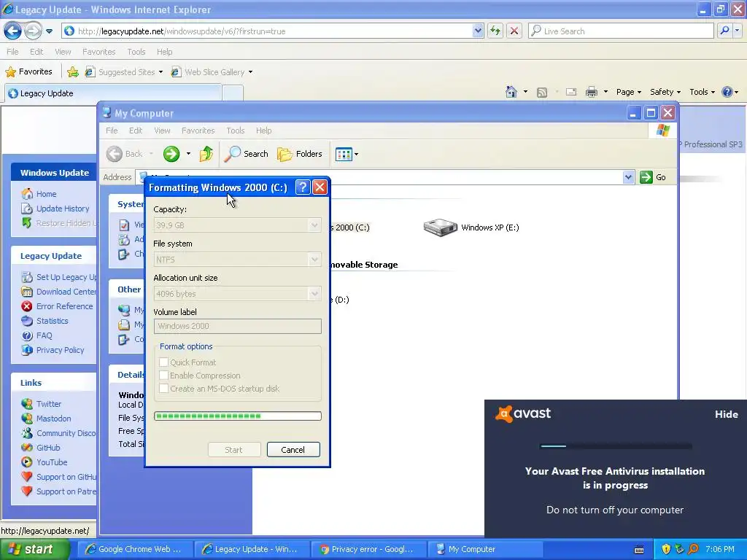The width and height of the screenshot is (747, 560).
Task: Click Add to Favorites Bar star icon
Action: 73,72
